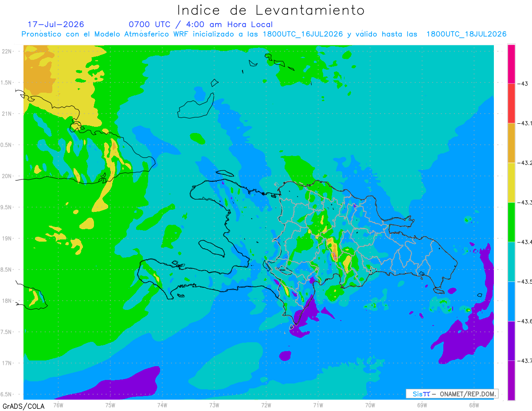This screenshot has width=532, height=411.
Task: Click the '22N' latitude label
Action: pyautogui.click(x=6, y=51)
